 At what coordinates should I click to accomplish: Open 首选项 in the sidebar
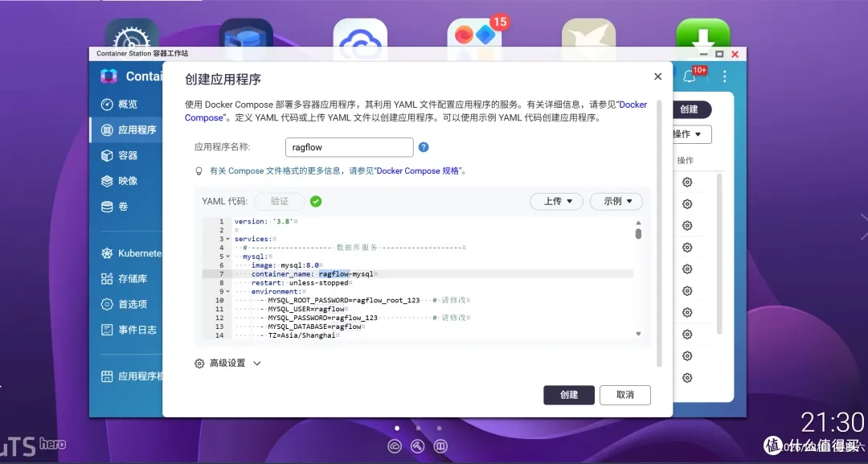coord(133,304)
